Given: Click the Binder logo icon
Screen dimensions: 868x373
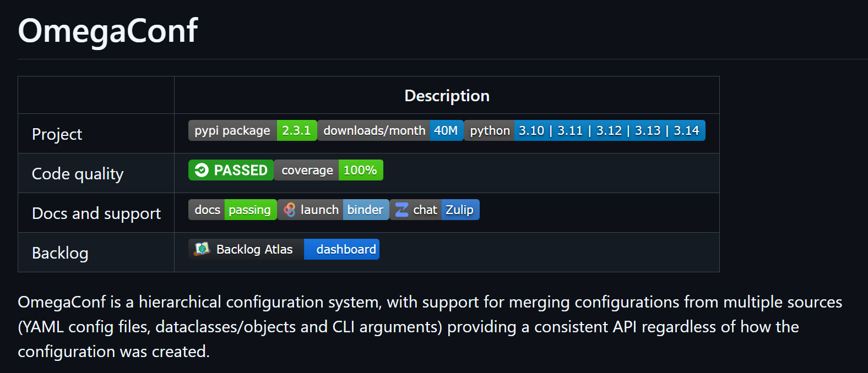Looking at the screenshot, I should [x=290, y=210].
